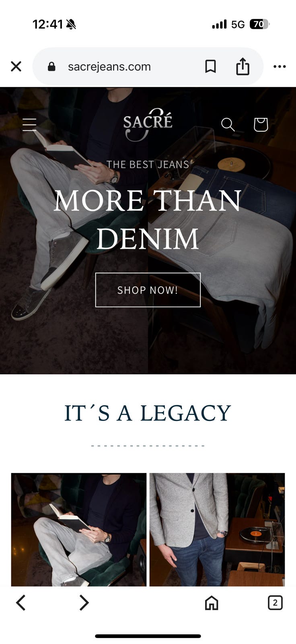Go back with the left arrow
Viewport: 296px width, 644px height.
[21, 603]
